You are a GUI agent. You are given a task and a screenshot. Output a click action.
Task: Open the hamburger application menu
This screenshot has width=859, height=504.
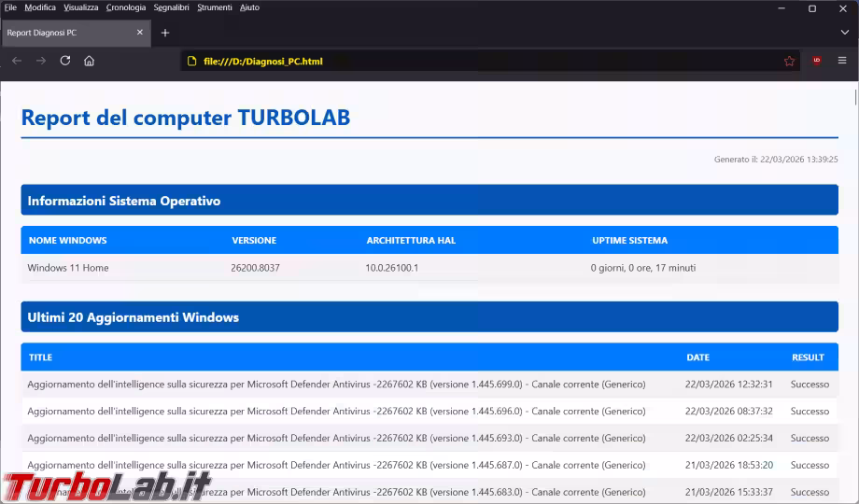click(842, 61)
